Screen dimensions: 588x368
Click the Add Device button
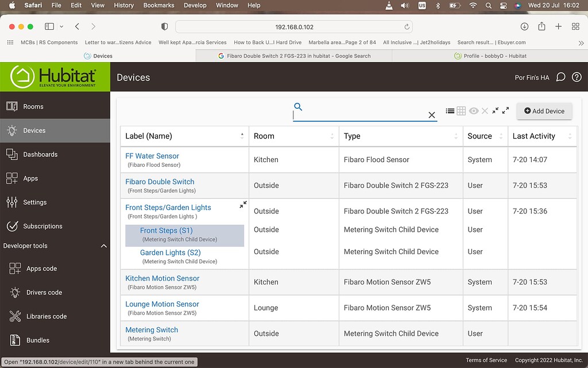544,111
